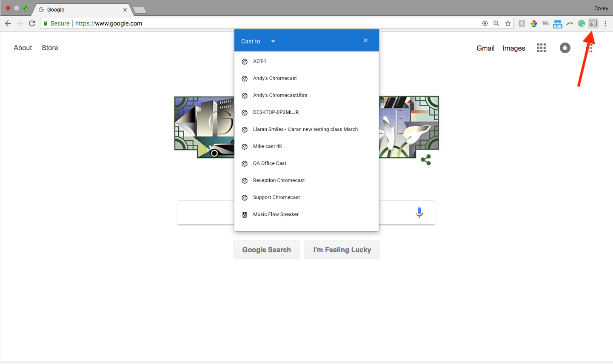The width and height of the screenshot is (613, 364).
Task: Open the Cast to destination dropdown
Action: point(273,41)
